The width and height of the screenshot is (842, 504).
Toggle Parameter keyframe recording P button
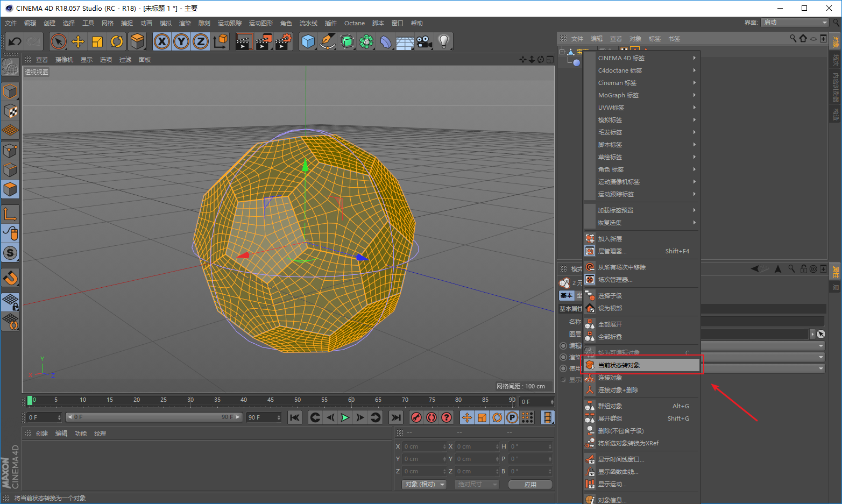click(x=512, y=417)
